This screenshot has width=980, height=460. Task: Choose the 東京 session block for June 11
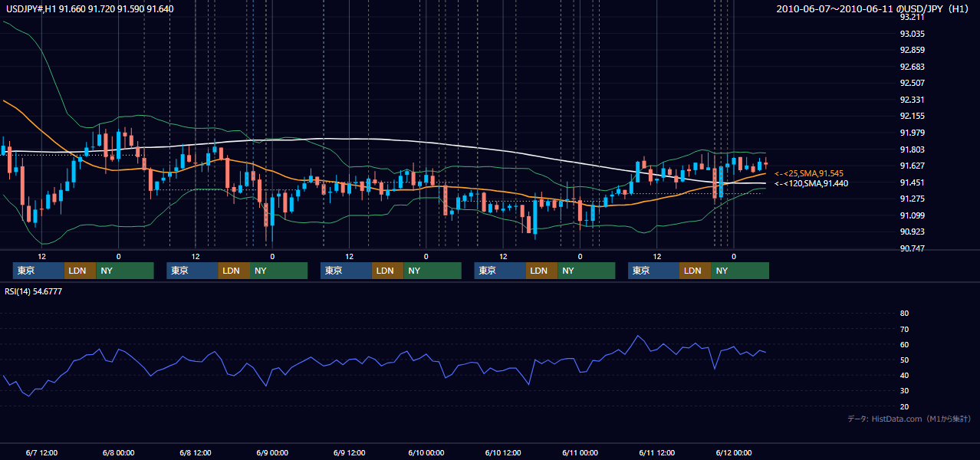[x=653, y=271]
